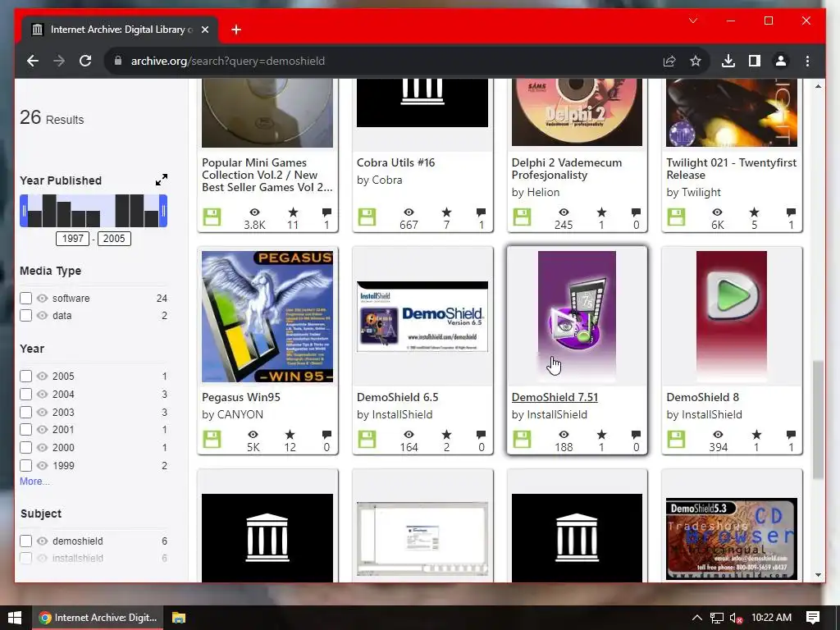Edit the 2005 end year field

click(x=113, y=239)
